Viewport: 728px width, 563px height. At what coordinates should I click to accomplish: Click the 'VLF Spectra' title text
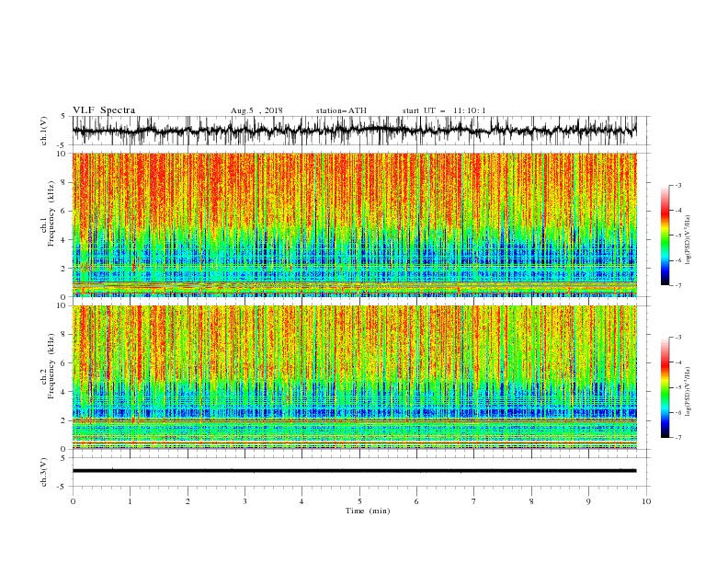click(104, 110)
